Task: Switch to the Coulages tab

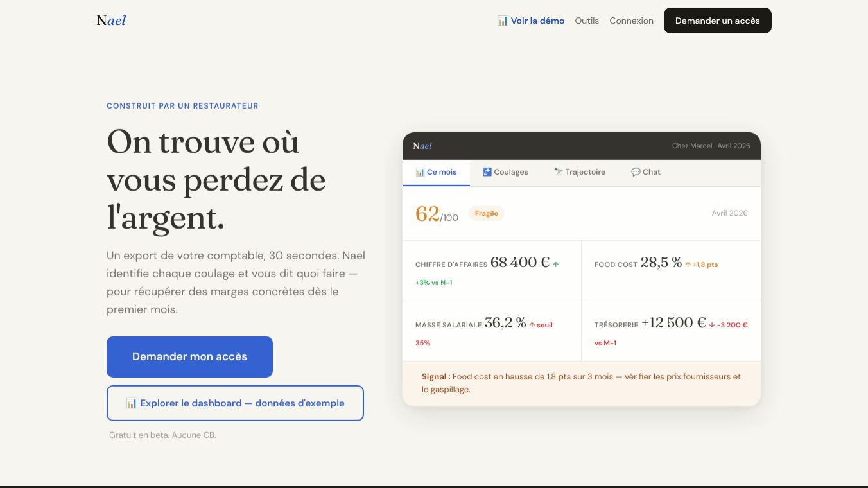Action: (505, 172)
